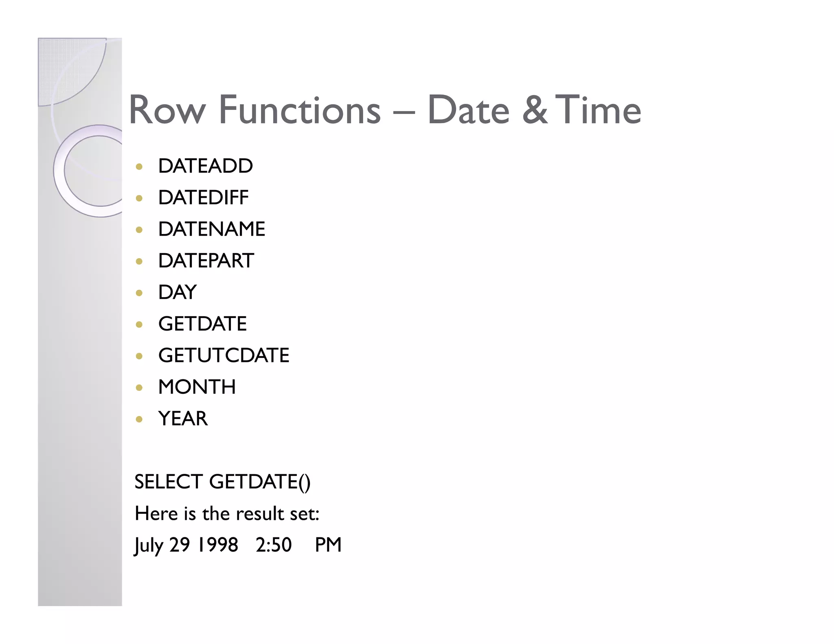Select the "July 29 1998" date result
The image size is (834, 644).
tap(186, 545)
